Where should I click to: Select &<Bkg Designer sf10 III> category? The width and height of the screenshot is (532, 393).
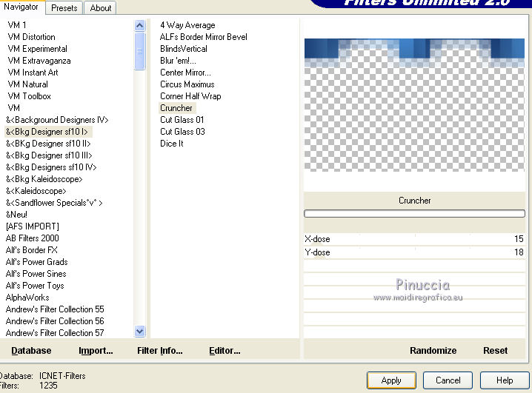point(49,155)
